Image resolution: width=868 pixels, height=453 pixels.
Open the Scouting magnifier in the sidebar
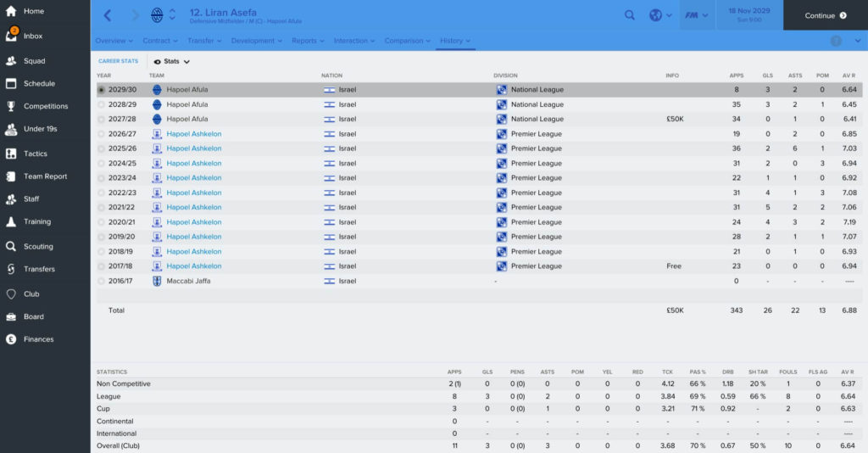point(11,247)
